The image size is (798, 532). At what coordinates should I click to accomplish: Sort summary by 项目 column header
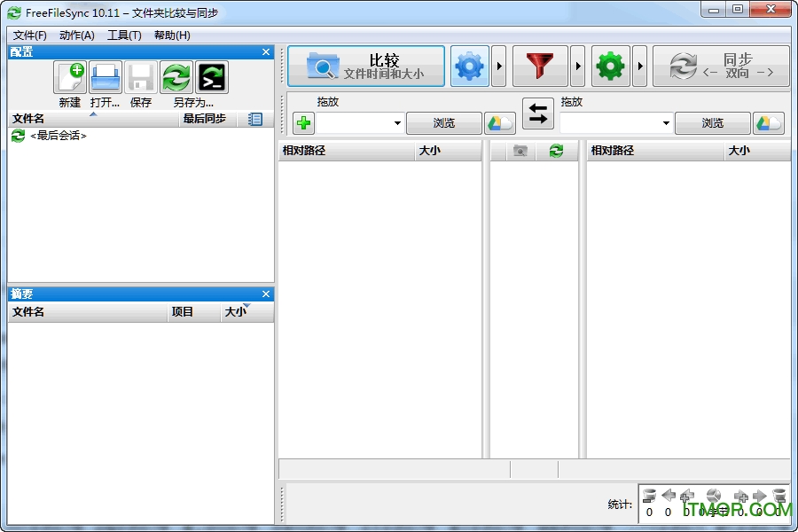tap(194, 311)
